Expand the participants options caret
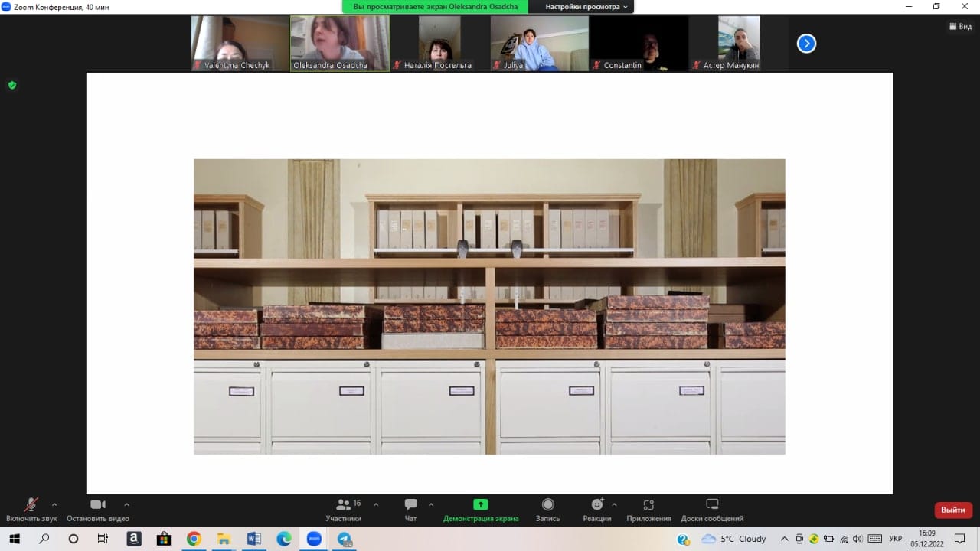This screenshot has height=551, width=980. coord(375,504)
